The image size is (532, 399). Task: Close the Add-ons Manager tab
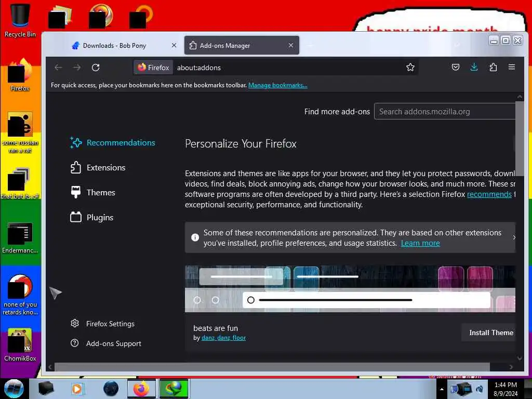[291, 45]
